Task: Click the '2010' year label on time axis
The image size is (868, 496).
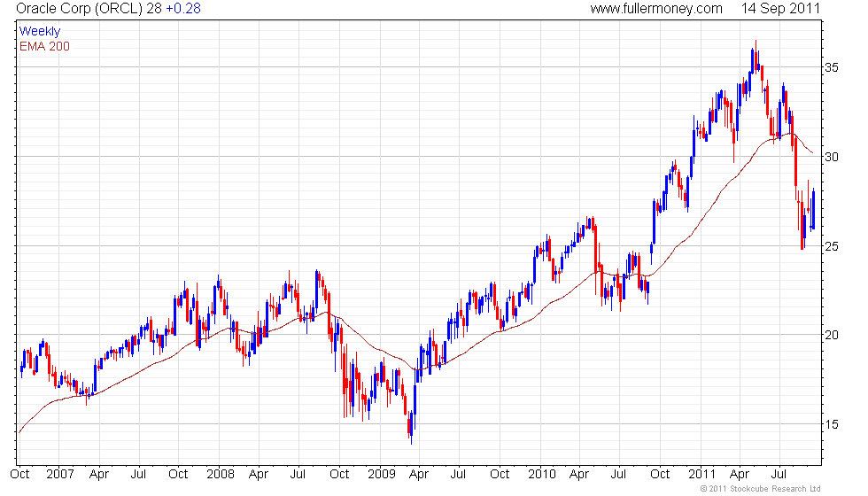Action: pyautogui.click(x=541, y=475)
